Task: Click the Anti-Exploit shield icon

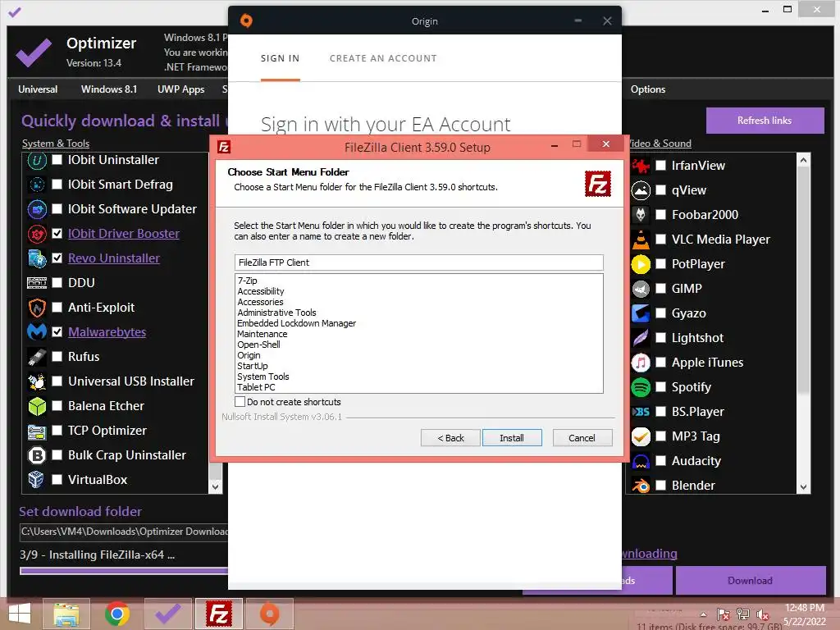Action: point(37,308)
